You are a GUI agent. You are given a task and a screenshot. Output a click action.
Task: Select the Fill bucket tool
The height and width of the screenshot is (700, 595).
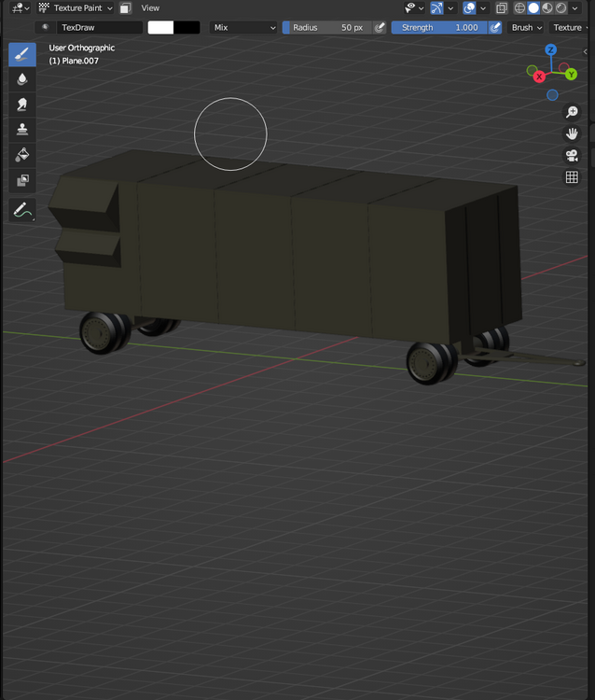pos(21,155)
